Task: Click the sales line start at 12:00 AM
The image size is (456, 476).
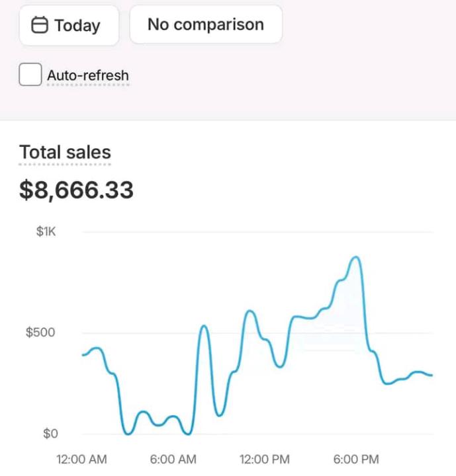Action: [83, 354]
